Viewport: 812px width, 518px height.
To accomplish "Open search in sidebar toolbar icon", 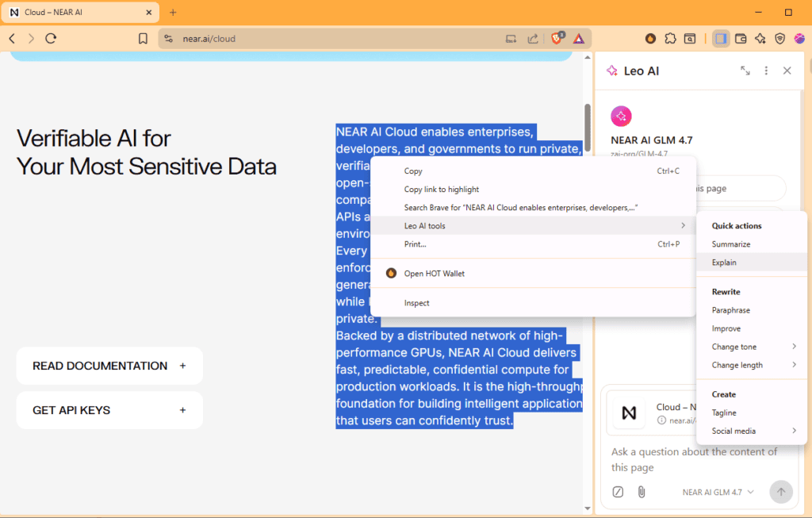I will 691,38.
